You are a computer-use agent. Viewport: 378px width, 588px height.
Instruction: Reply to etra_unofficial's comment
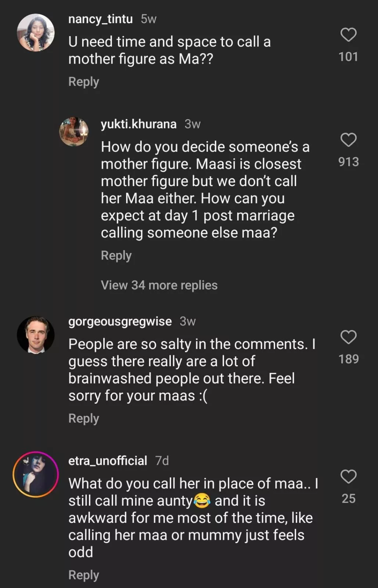(84, 575)
